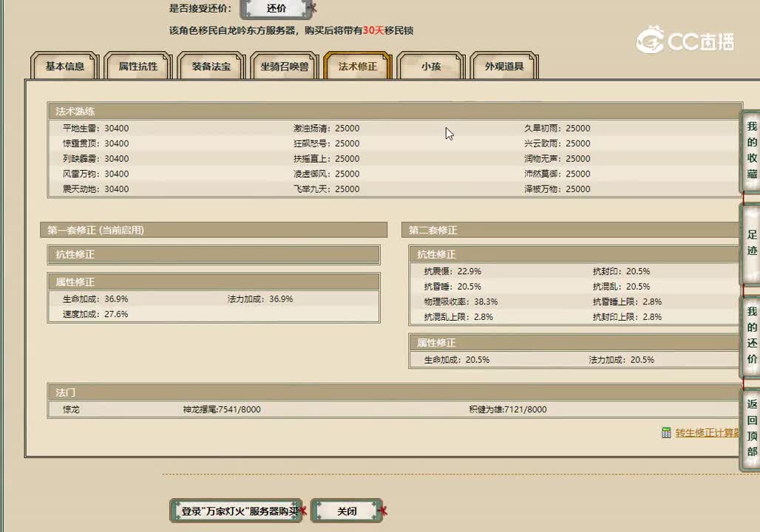Click the calculator icon beside 转生修正计算器
Screen dimensions: 760x532
[668, 433]
